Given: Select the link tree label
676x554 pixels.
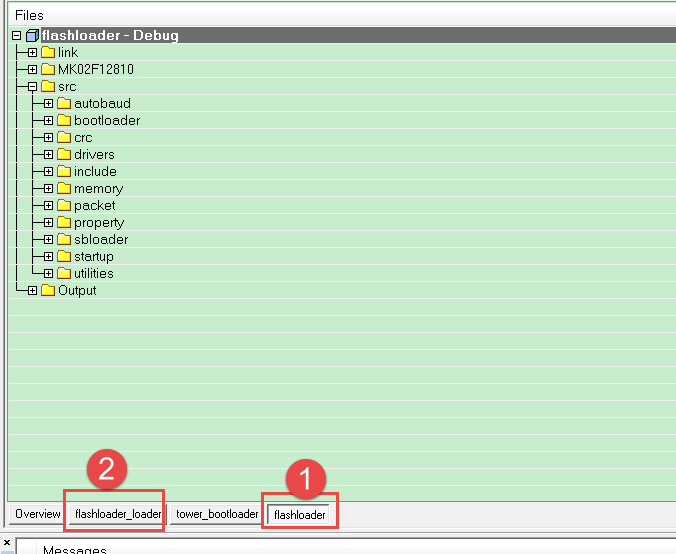Looking at the screenshot, I should pyautogui.click(x=68, y=53).
